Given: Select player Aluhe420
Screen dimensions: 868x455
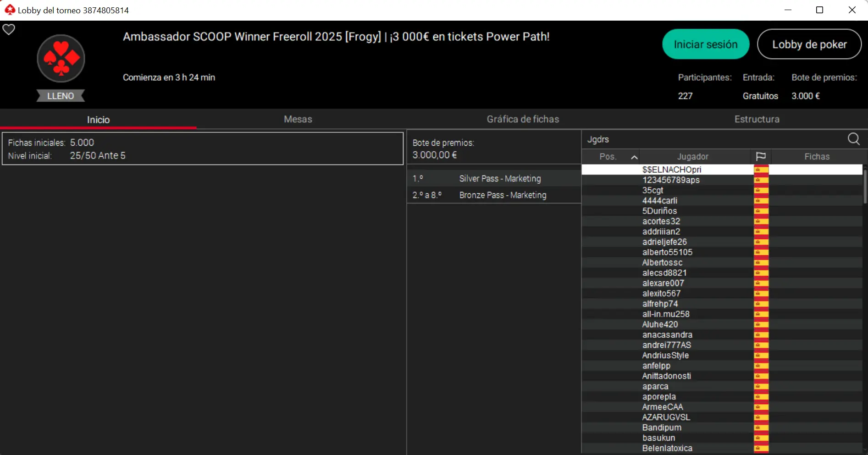Looking at the screenshot, I should (x=722, y=324).
